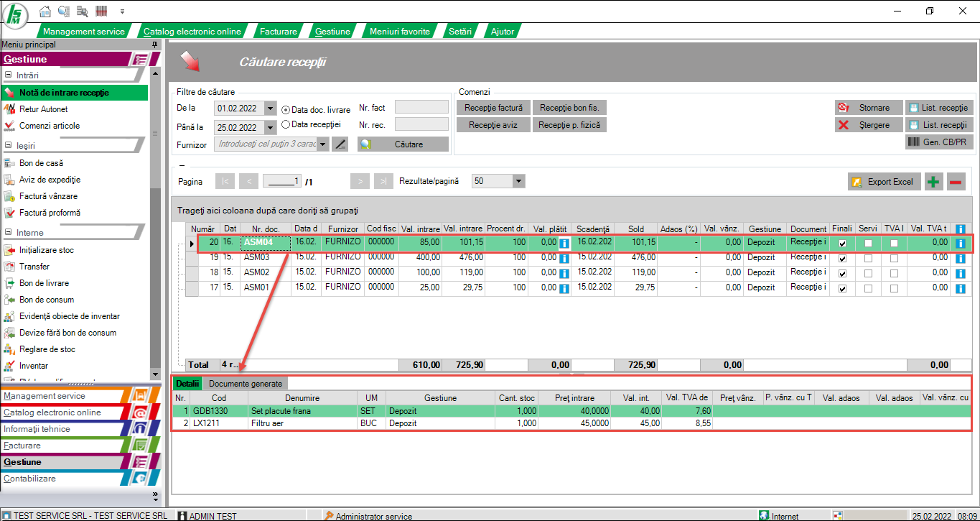Open the magnifier search icon in quick toolbar
Image resolution: width=980 pixels, height=521 pixels.
[63, 11]
